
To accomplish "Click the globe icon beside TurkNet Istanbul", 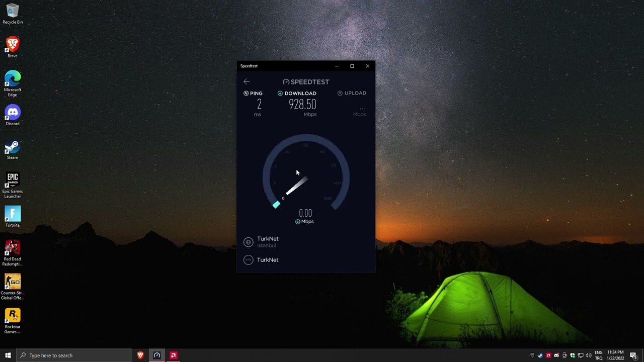I will tap(248, 242).
